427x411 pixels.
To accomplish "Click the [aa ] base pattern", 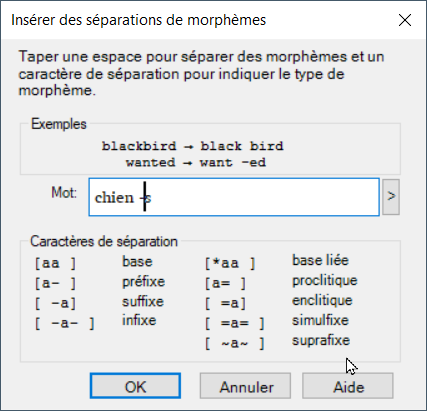I will click(55, 264).
